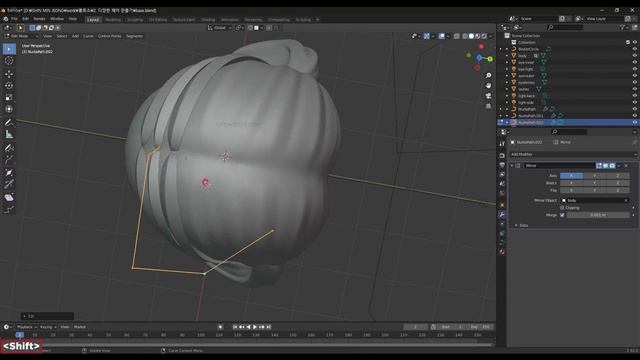The image size is (640, 360).
Task: Open the Output properties tab
Action: click(502, 165)
